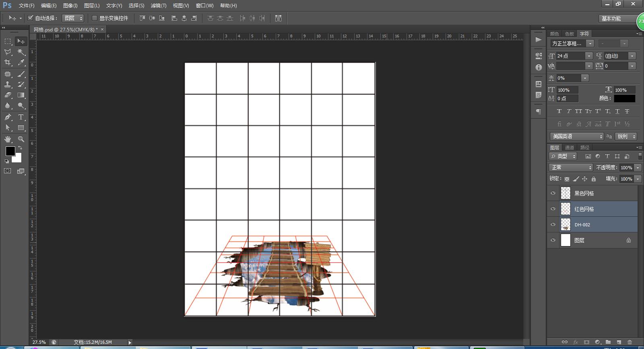Select the Horizontal Type tool
The height and width of the screenshot is (349, 644).
pos(21,117)
